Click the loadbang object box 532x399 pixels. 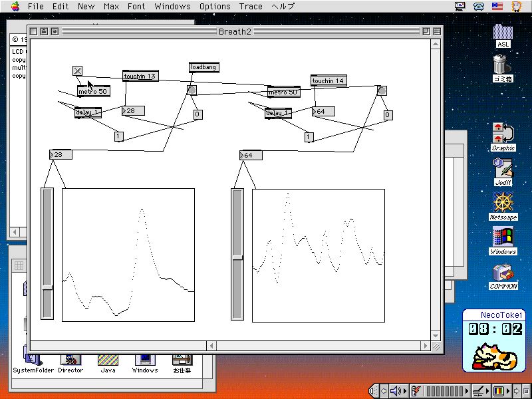pos(203,67)
